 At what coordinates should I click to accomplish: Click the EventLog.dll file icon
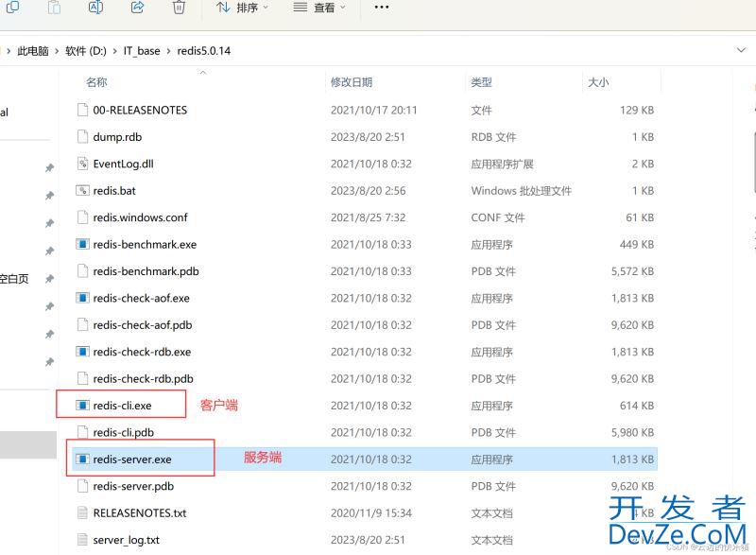tap(82, 164)
